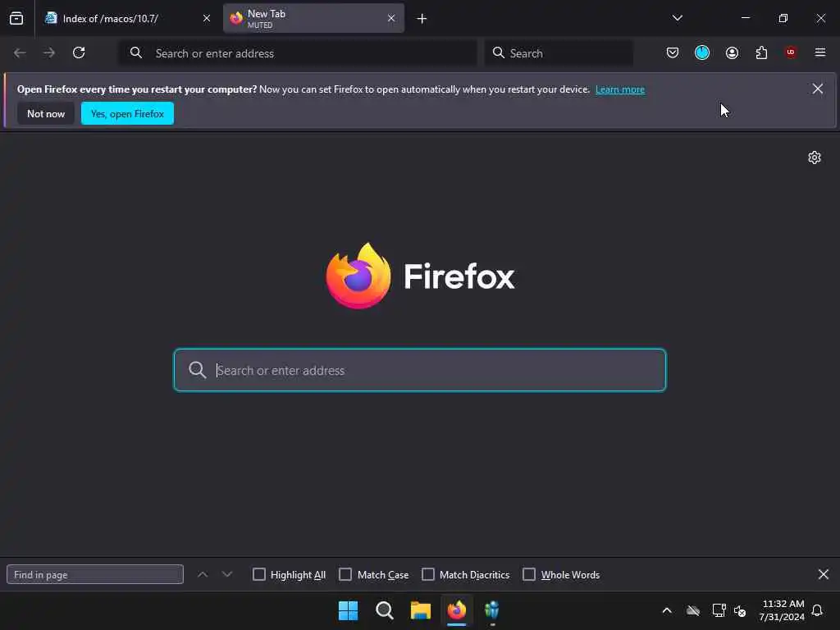
Task: Open the blue circular extension icon
Action: 702,52
